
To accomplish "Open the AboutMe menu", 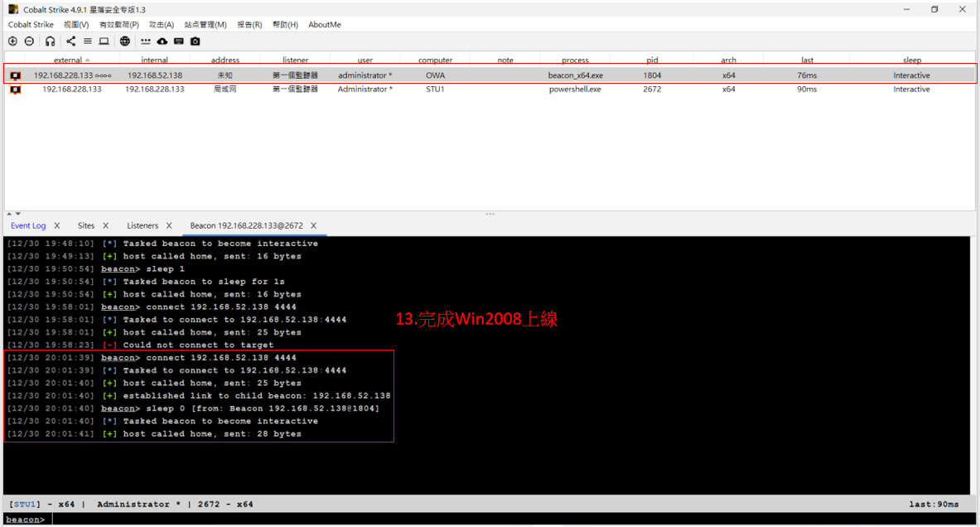I will [x=325, y=24].
